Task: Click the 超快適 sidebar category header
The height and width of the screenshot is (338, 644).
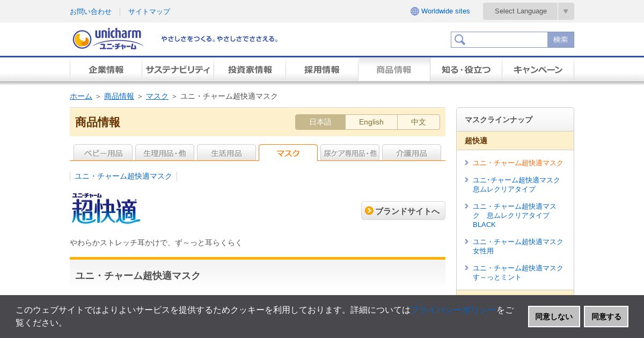Action: [x=515, y=141]
